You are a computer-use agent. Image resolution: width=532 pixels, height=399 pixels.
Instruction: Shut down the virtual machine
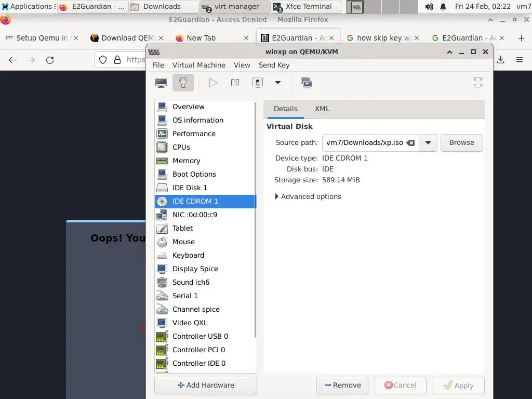click(258, 83)
